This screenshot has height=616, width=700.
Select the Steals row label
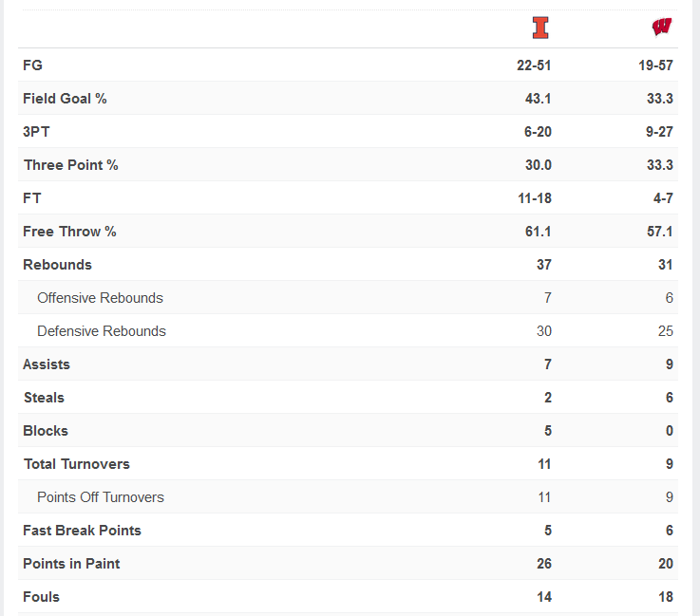(44, 398)
